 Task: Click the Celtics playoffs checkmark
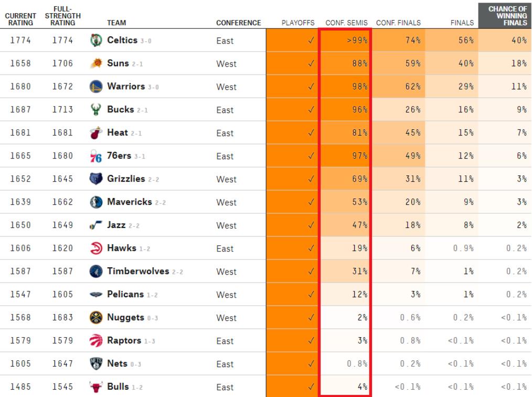coord(311,41)
